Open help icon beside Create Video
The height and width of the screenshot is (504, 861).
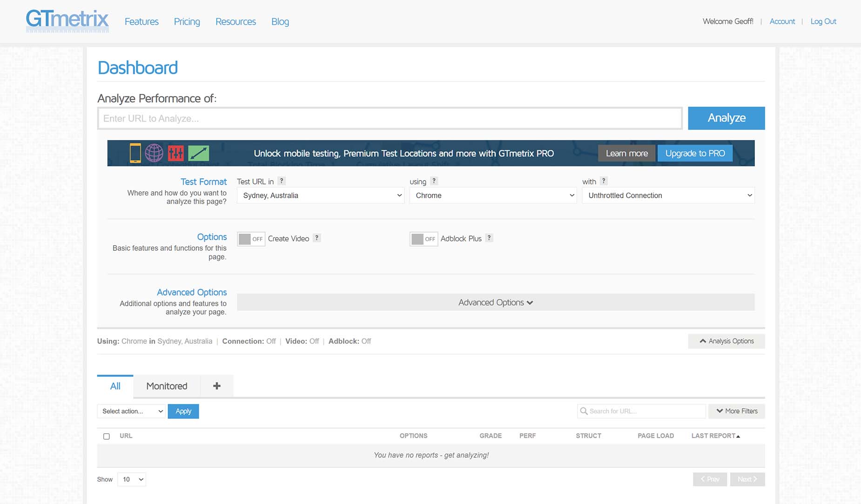point(316,238)
